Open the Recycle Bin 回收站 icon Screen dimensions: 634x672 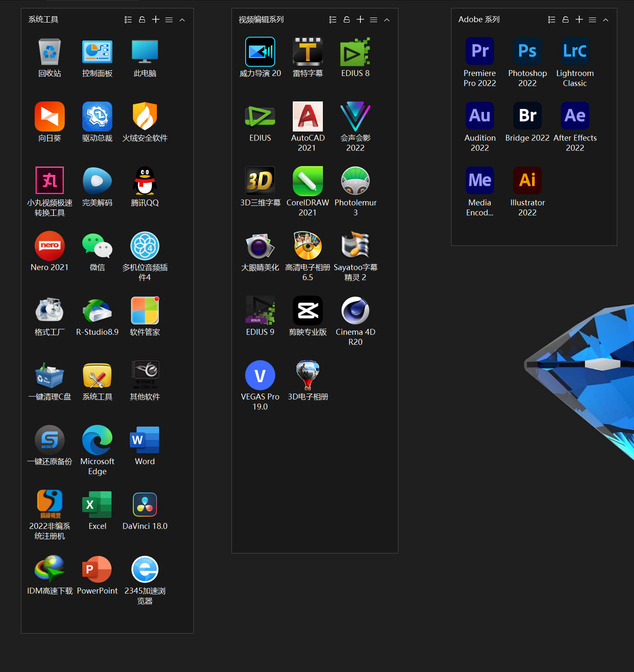coord(50,52)
